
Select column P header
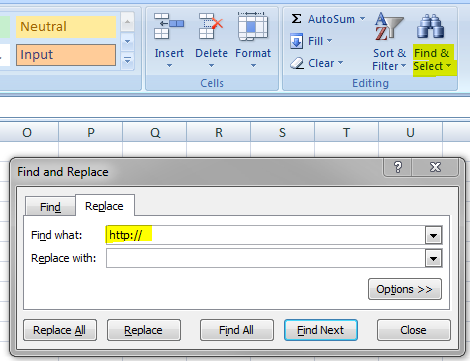pos(91,132)
